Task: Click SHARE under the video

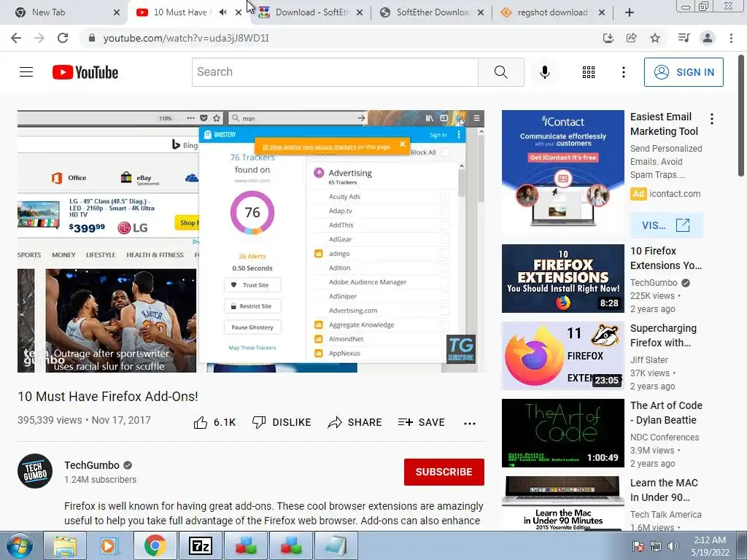Action: (x=355, y=422)
